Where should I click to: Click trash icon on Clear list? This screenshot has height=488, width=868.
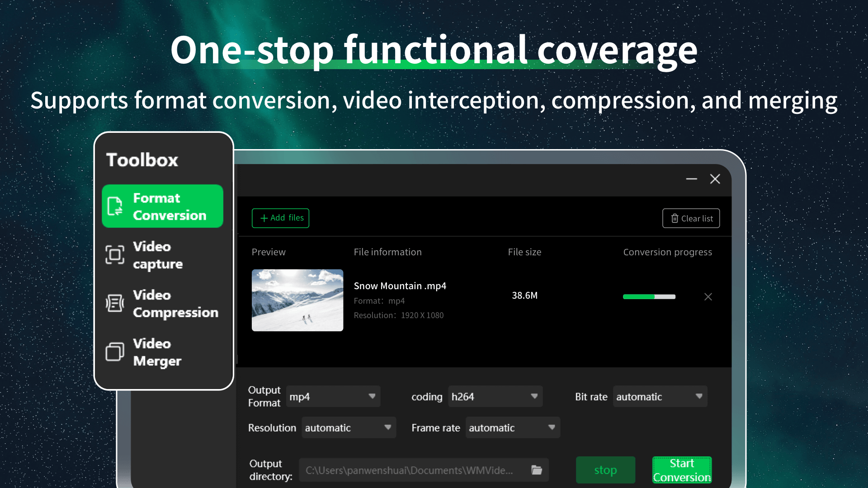[675, 218]
